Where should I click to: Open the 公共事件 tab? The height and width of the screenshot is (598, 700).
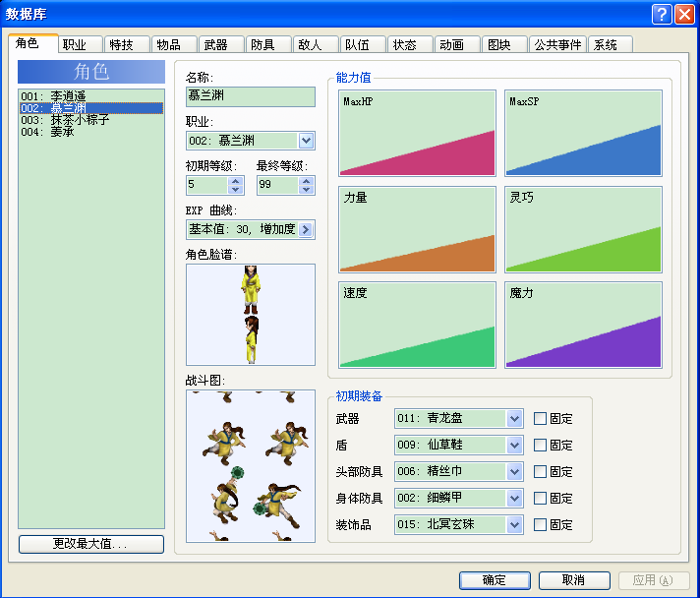tap(558, 44)
